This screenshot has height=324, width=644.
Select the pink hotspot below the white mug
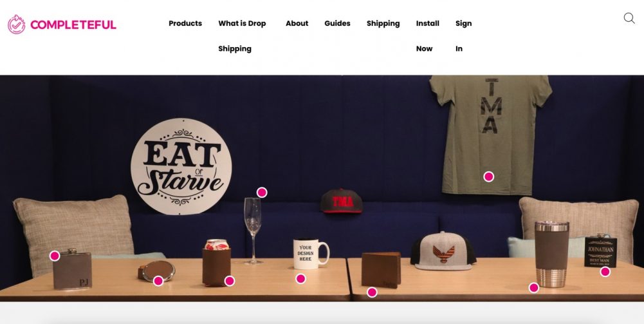click(300, 279)
